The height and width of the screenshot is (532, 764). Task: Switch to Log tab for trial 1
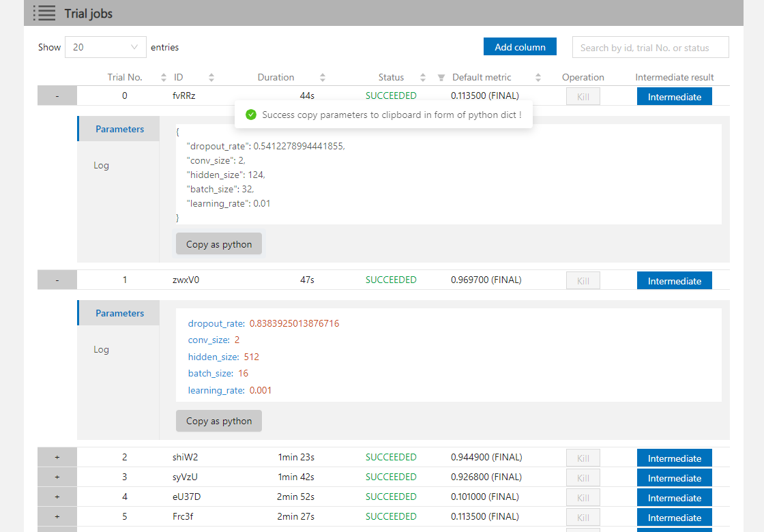pyautogui.click(x=101, y=349)
